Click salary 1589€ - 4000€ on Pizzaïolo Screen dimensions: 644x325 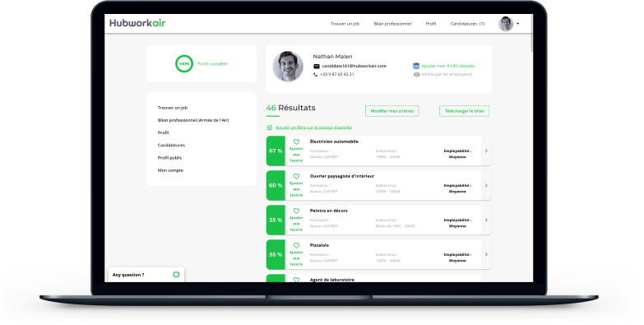(387, 261)
